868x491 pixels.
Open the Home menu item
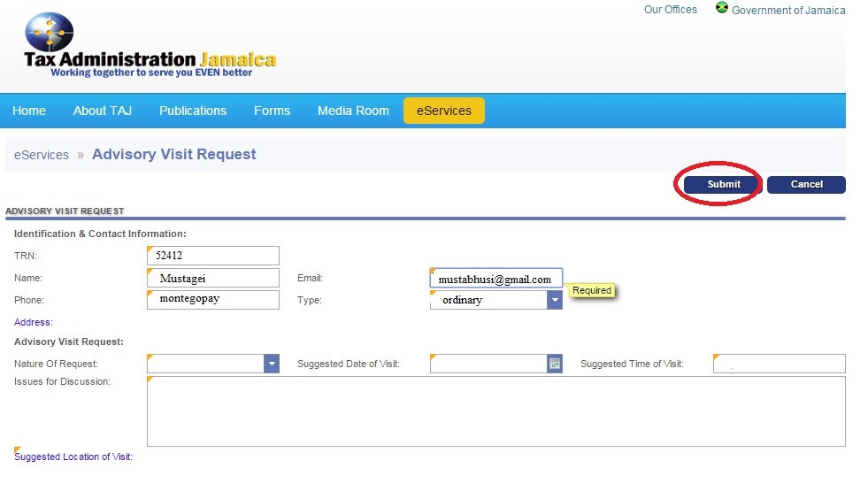pos(29,111)
